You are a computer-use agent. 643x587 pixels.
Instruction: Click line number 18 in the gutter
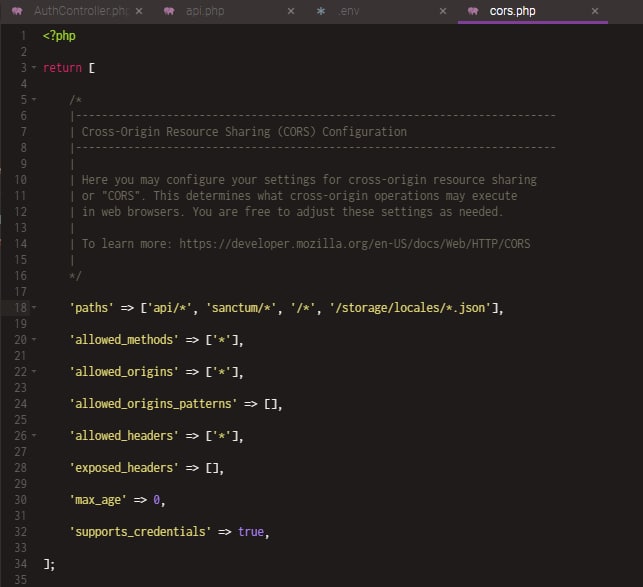tap(21, 308)
